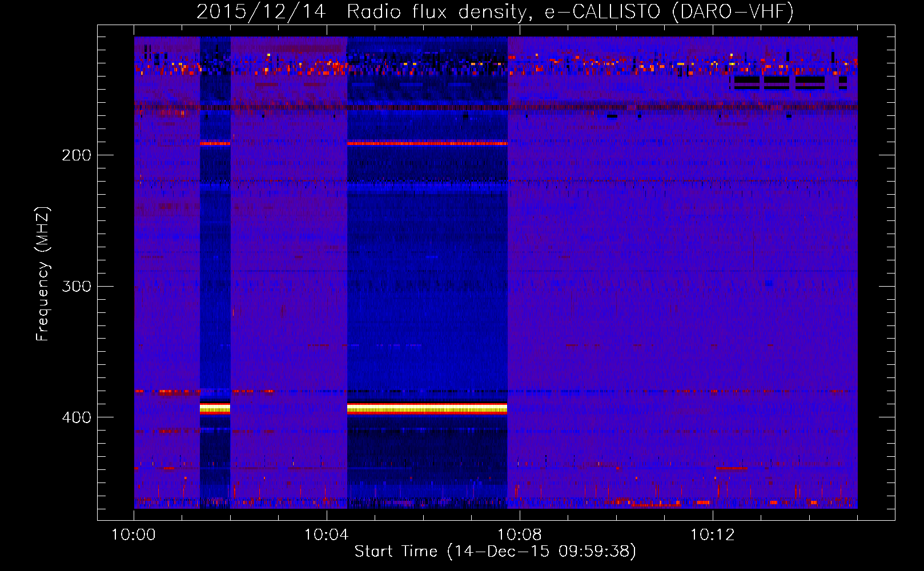Click the '200' frequency axis label
This screenshot has width=924, height=571.
(77, 155)
